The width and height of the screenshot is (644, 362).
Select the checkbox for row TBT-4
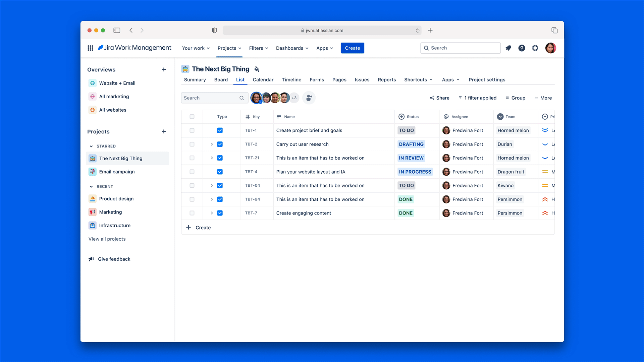[192, 172]
